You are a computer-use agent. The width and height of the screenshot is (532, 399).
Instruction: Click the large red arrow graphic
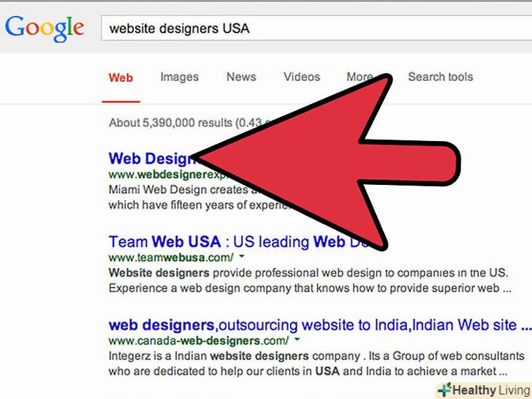click(x=326, y=163)
